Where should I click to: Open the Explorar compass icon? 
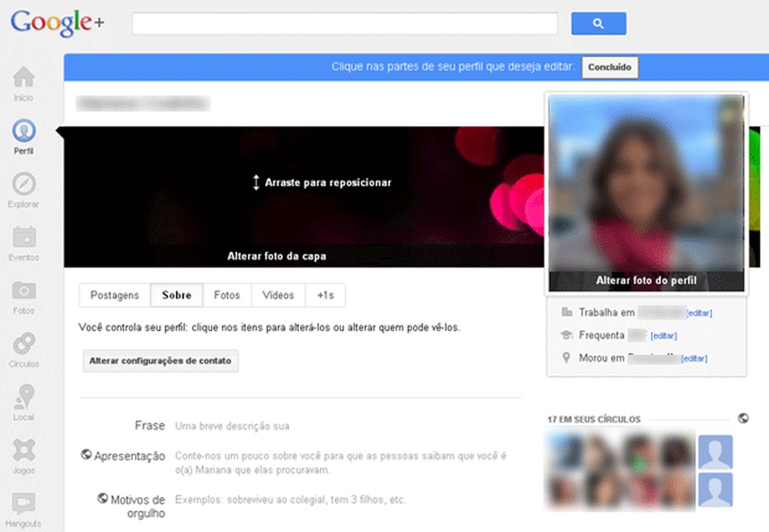[x=23, y=184]
